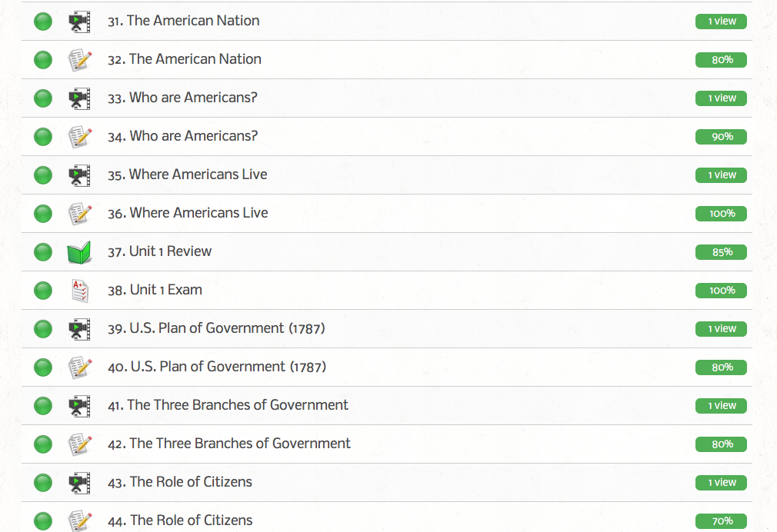Click green status dot for lesson 35

(x=43, y=175)
